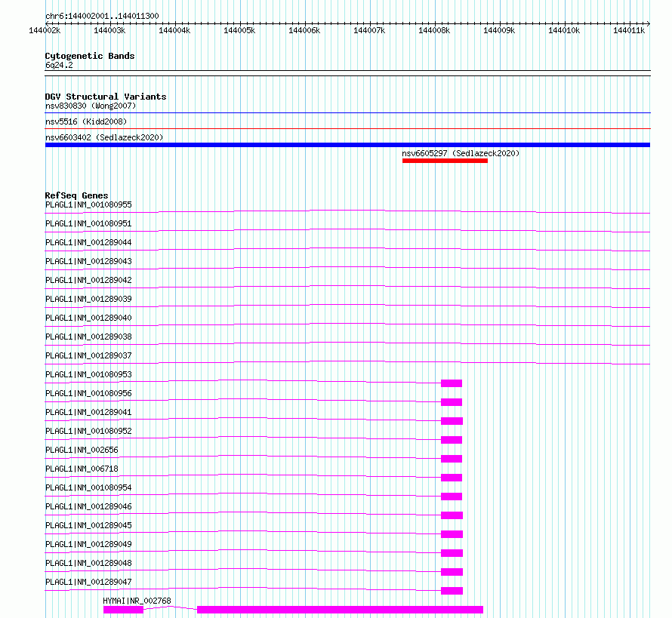This screenshot has width=672, height=618.
Task: Click the exon box of PLAGL1|NM_001289048
Action: [x=452, y=572]
